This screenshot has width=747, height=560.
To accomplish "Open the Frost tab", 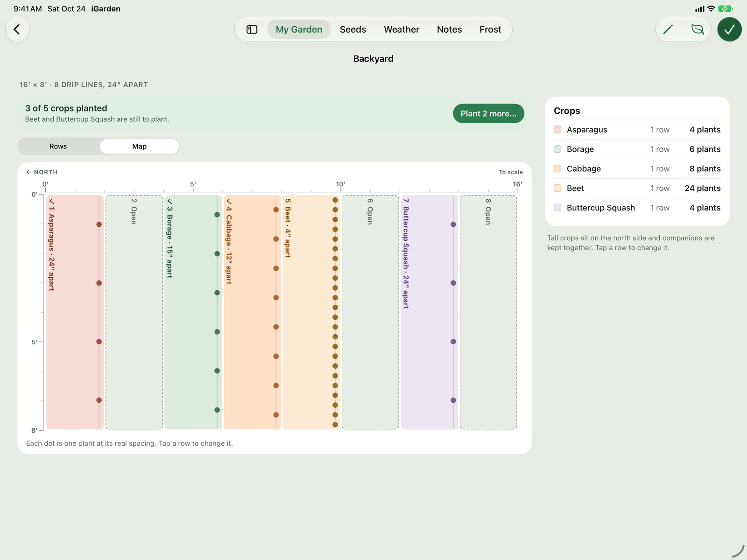I will click(490, 29).
